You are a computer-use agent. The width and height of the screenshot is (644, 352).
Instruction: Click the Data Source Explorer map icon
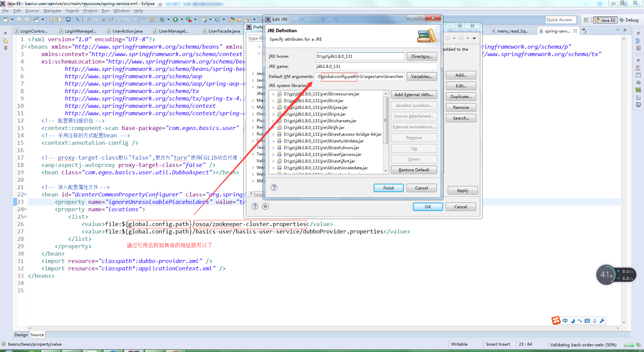click(638, 90)
